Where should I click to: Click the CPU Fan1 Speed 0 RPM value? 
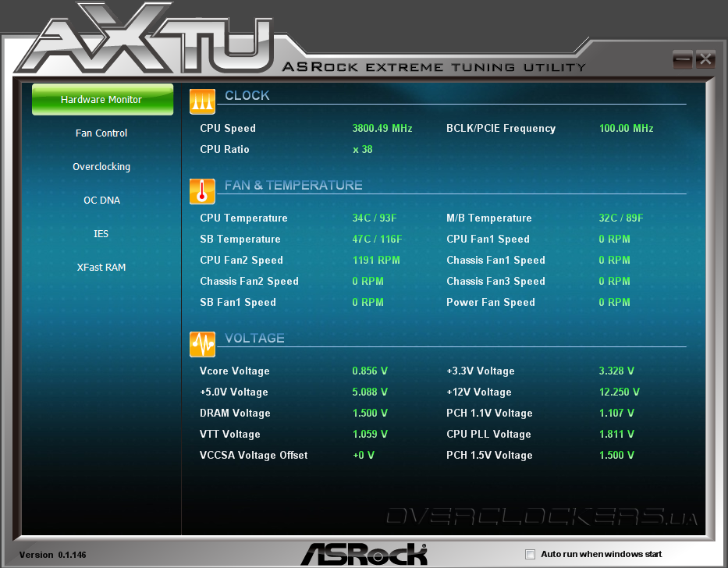[x=614, y=239]
